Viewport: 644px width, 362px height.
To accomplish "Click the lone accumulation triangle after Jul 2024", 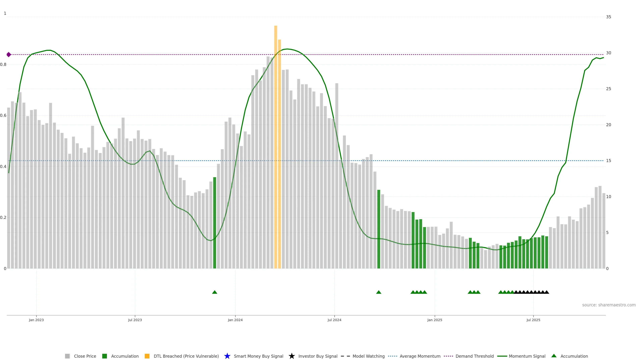I will point(379,292).
